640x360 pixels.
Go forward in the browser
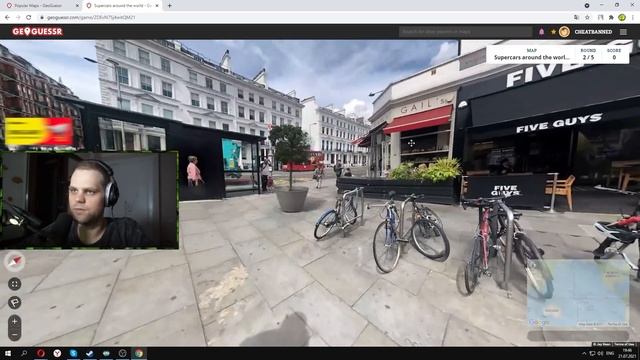pyautogui.click(x=18, y=18)
